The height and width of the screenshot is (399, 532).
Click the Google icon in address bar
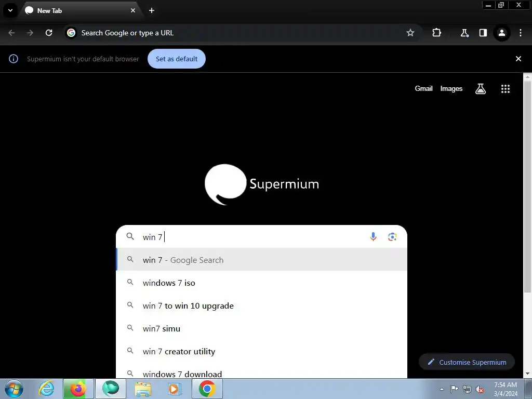tap(71, 33)
